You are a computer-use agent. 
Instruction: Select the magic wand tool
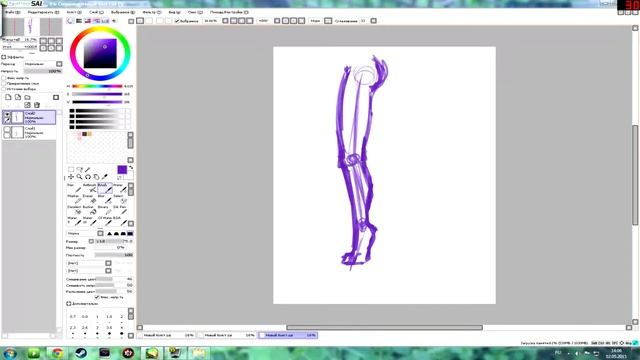pyautogui.click(x=88, y=169)
